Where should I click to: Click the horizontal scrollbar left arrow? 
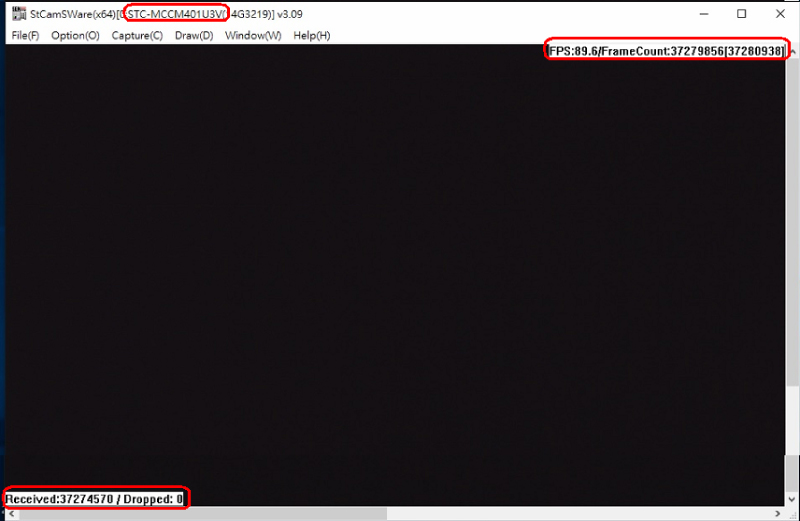coord(9,514)
